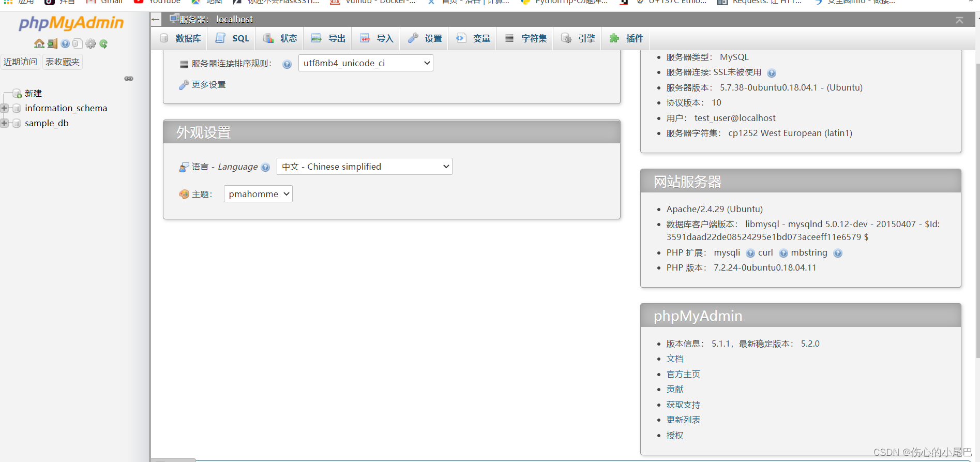The image size is (980, 462).
Task: Click the localhost server breadcrumb link
Action: point(234,19)
